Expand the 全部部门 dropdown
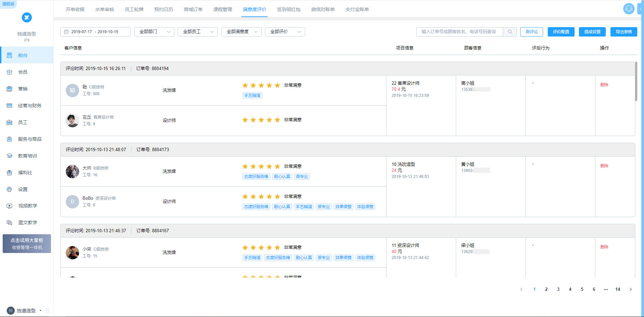Screen dimensions: 644x317 tap(154, 32)
